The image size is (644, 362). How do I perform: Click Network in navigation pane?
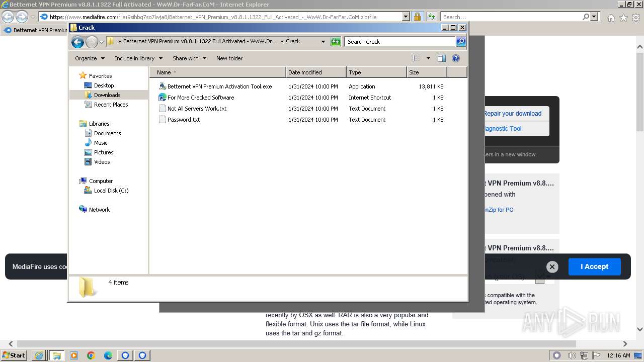point(99,210)
